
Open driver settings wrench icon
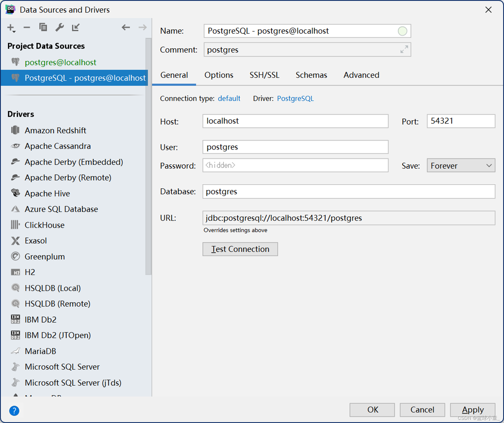59,27
